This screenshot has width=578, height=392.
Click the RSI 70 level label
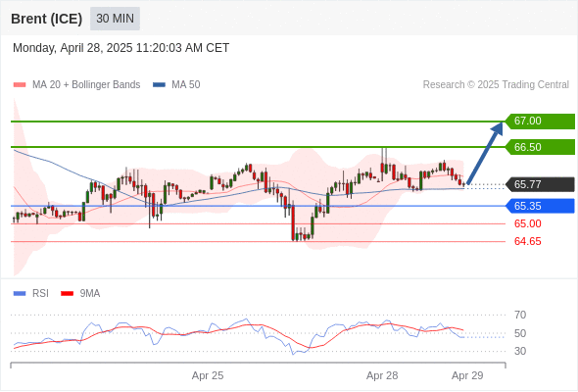[520, 315]
